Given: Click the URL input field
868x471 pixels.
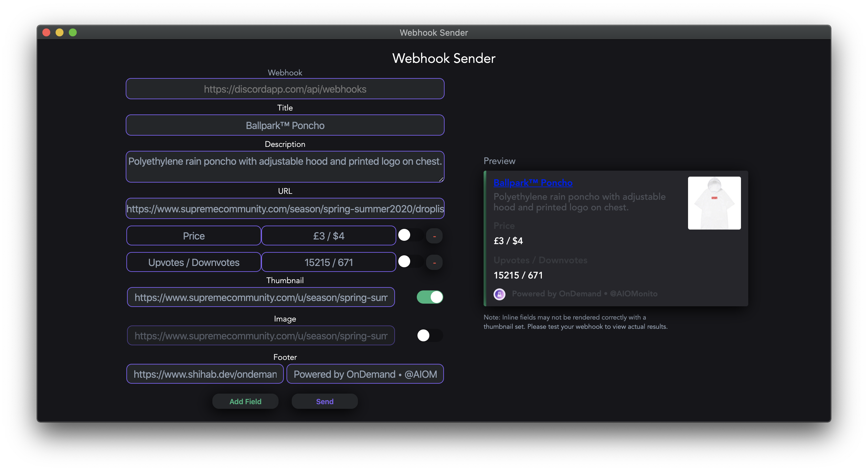Looking at the screenshot, I should tap(285, 208).
